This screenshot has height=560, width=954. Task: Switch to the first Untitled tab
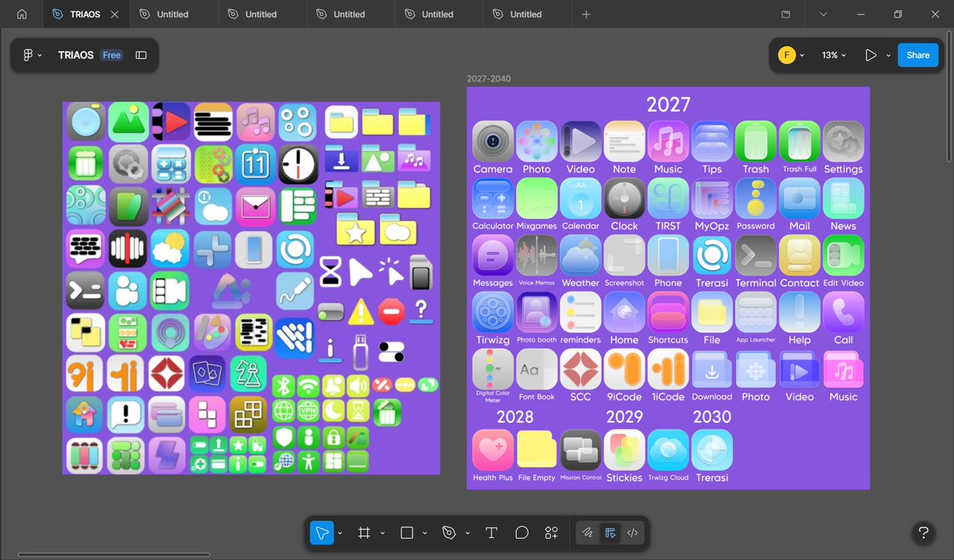click(172, 14)
